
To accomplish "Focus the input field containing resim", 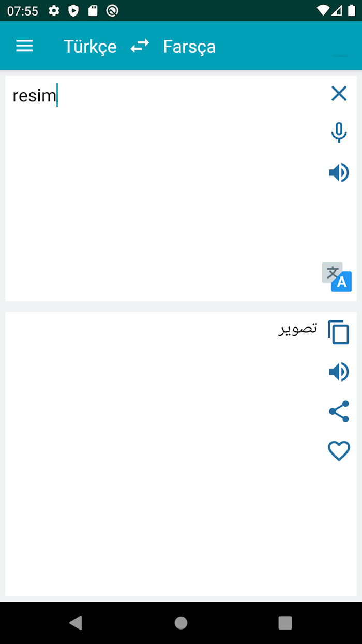I will [165, 188].
